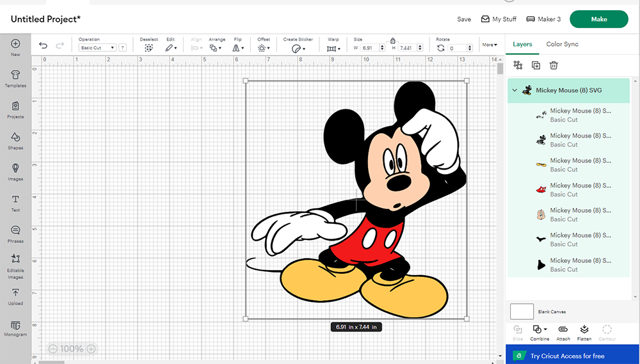
Task: Click the Undo arrow
Action: [x=43, y=45]
